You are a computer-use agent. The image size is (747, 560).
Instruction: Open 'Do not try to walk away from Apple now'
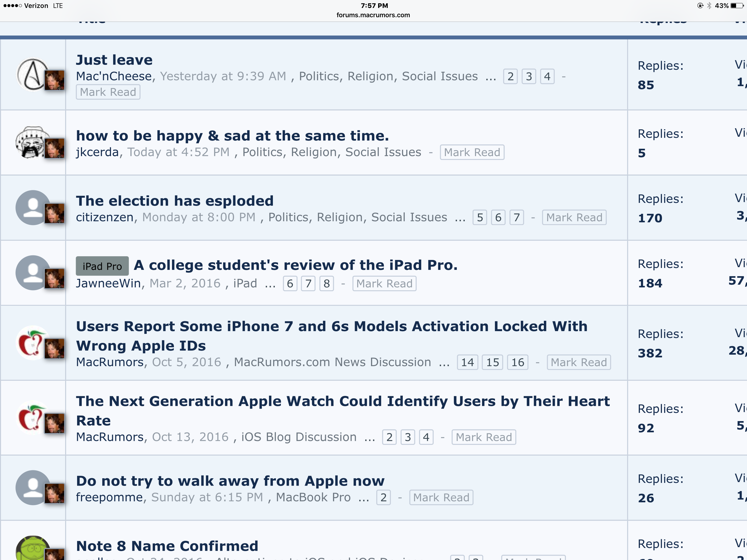[x=230, y=481]
